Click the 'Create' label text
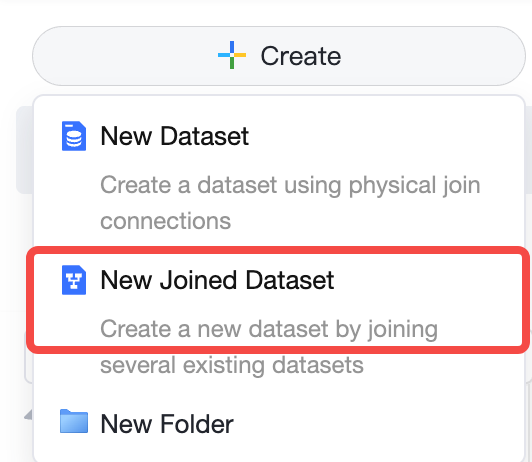The image size is (532, 462). (301, 56)
